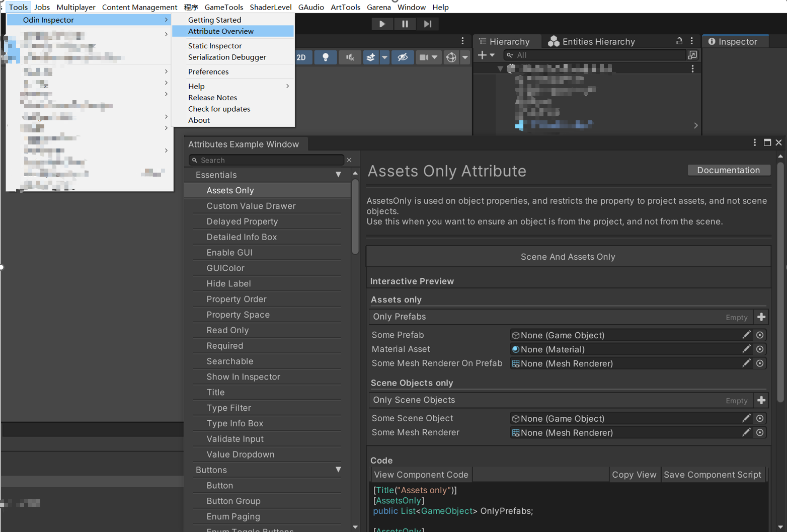
Task: Toggle scene lighting with the lightbulb icon
Action: tap(326, 57)
